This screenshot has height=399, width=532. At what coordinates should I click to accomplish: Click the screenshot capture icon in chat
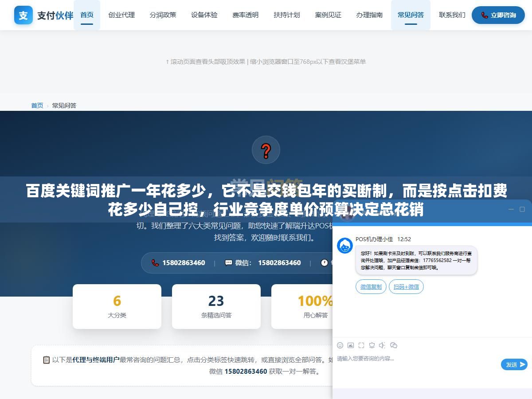coord(361,345)
